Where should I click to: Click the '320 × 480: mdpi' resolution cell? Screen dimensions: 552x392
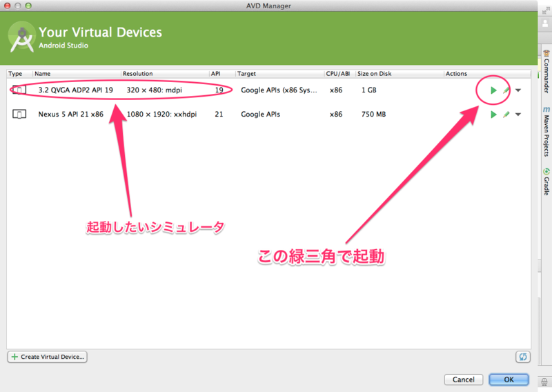154,90
